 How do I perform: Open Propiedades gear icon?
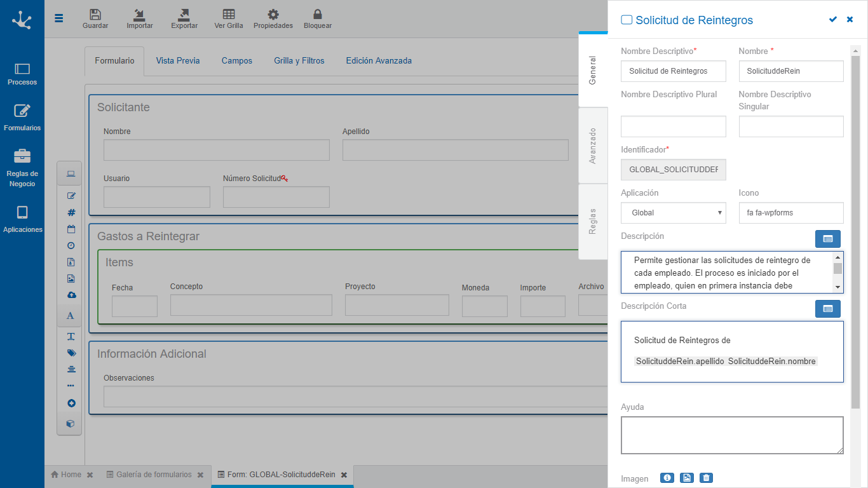click(273, 15)
